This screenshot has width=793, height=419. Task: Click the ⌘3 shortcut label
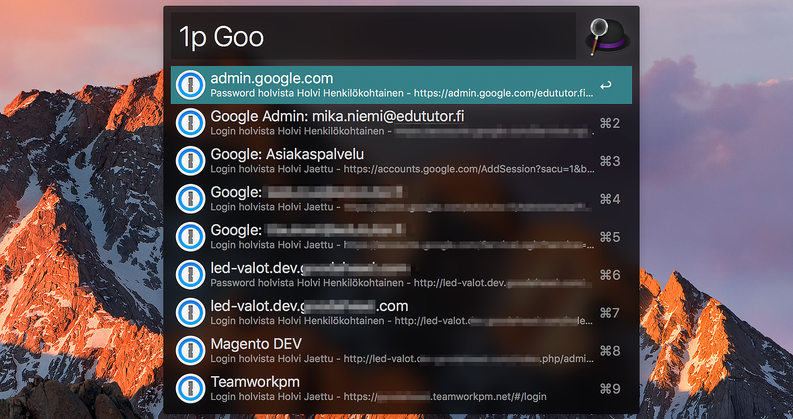point(609,161)
